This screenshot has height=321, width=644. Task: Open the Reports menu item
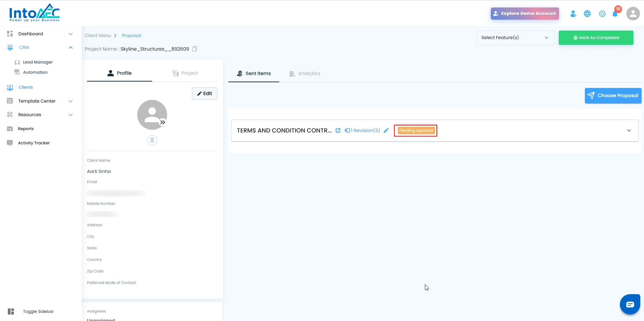26,129
